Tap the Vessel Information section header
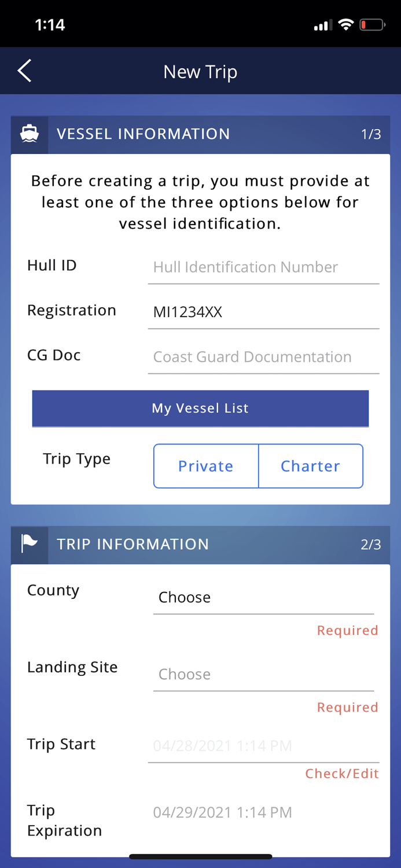 click(x=200, y=134)
